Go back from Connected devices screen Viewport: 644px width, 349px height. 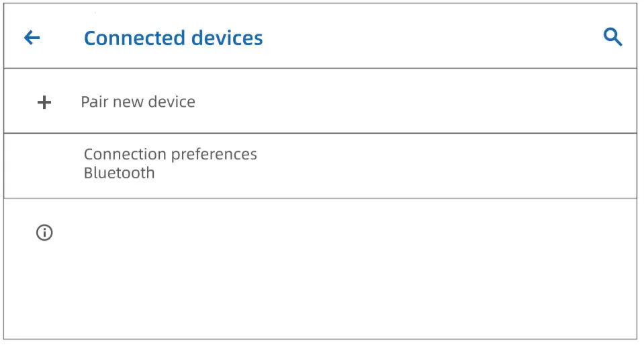tap(32, 38)
